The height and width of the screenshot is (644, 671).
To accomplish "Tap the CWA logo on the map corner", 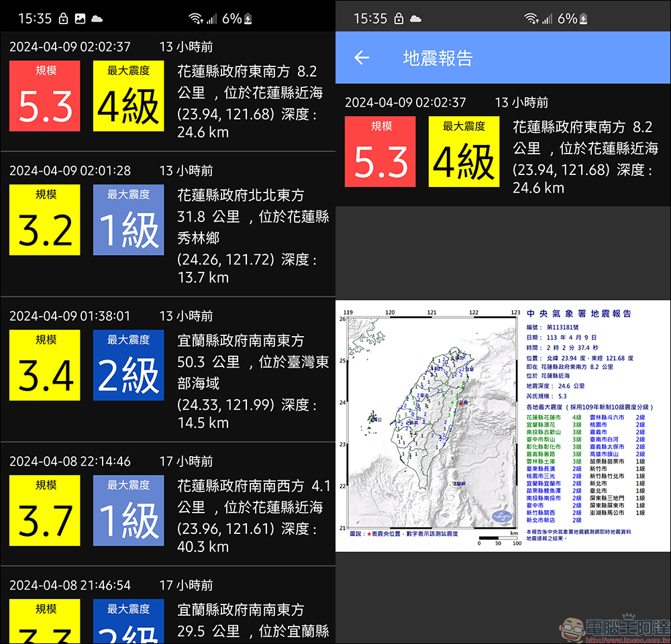I will [x=502, y=517].
